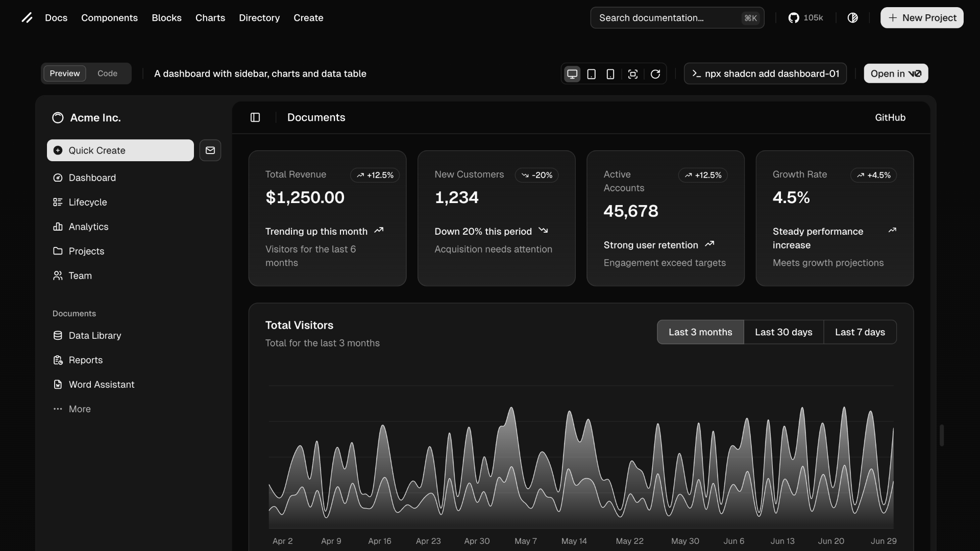Toggle the sidebar panel icon
Screen dimensions: 980x551
click(x=255, y=118)
